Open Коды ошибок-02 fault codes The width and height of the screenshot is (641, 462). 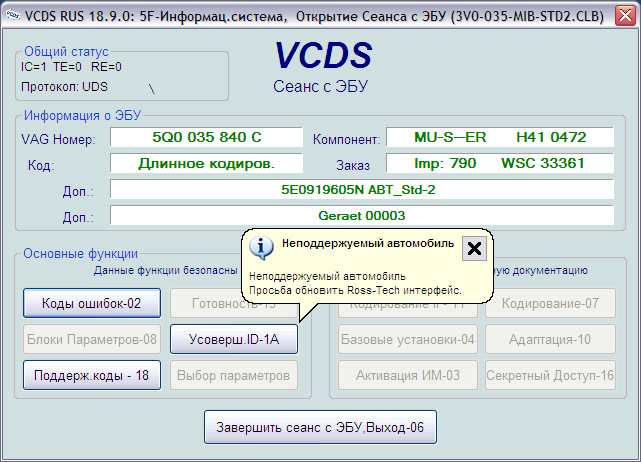click(x=92, y=303)
